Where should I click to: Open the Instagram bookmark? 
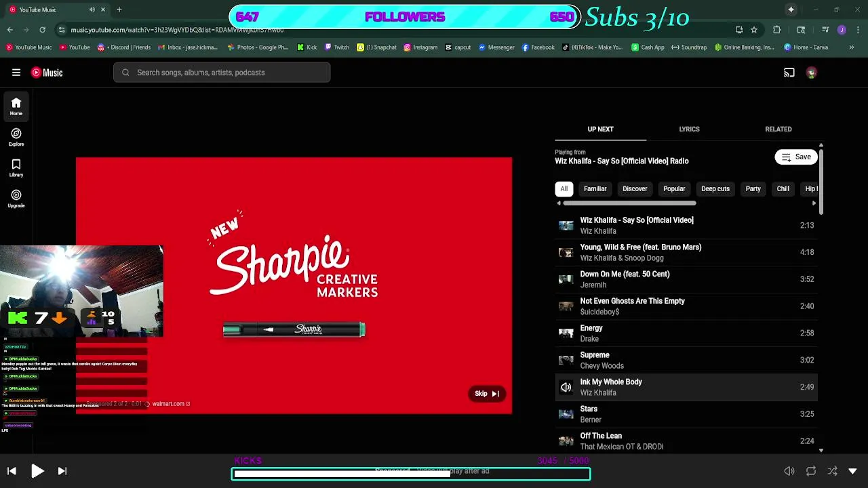pos(420,47)
